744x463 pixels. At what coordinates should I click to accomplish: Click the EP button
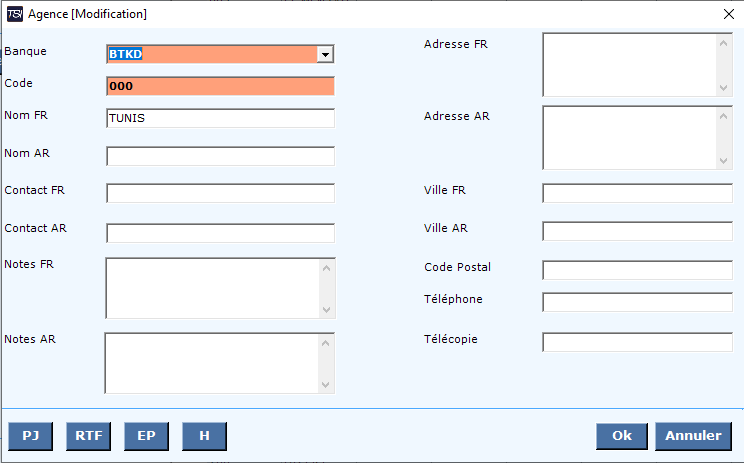[146, 435]
